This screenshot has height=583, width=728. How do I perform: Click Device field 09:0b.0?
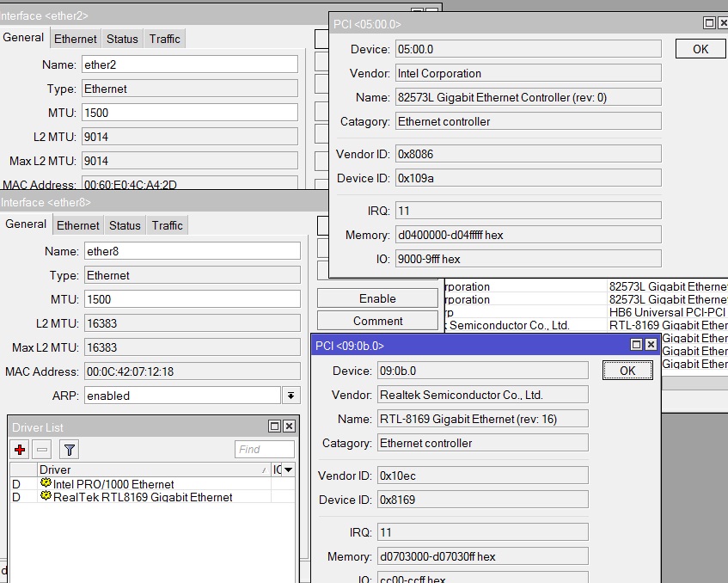(483, 371)
